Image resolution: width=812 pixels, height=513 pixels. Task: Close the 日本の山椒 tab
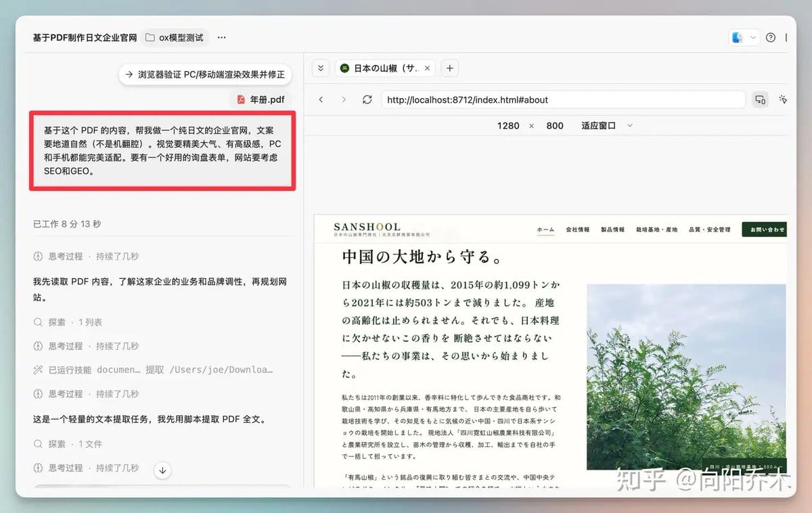click(x=428, y=68)
